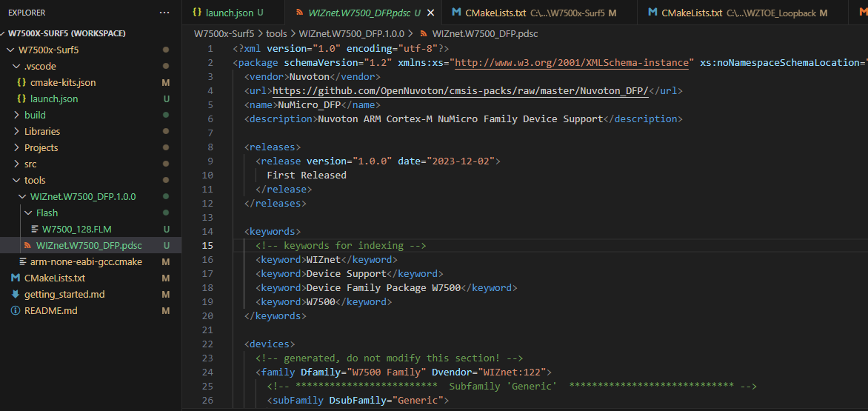Image resolution: width=868 pixels, height=411 pixels.
Task: Expand the src folder
Action: (x=16, y=164)
